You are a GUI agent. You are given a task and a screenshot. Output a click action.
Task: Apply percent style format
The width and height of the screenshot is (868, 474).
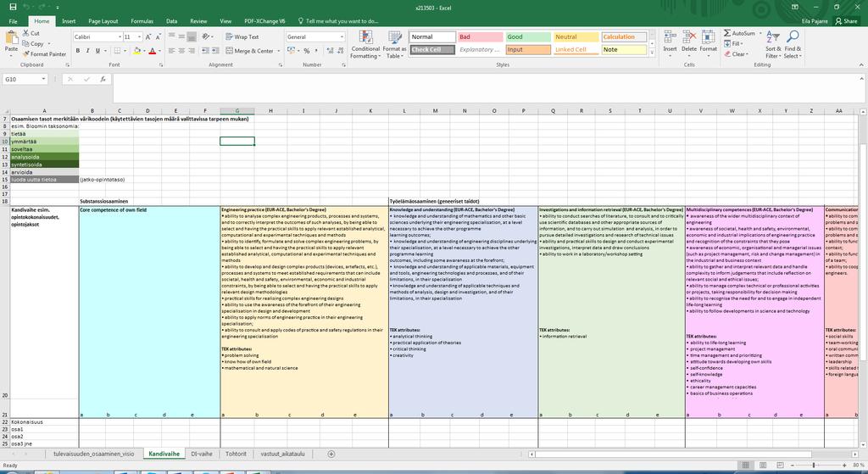click(307, 50)
